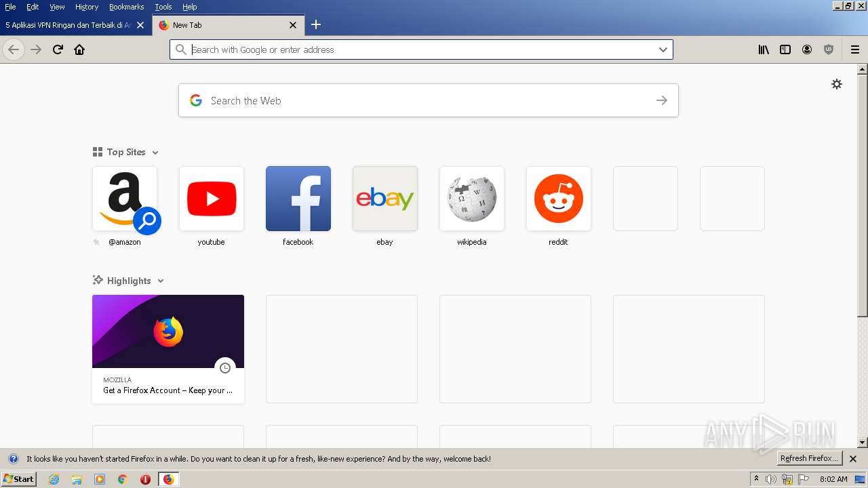Open Get a Firefox Account highlight card

pyautogui.click(x=168, y=349)
